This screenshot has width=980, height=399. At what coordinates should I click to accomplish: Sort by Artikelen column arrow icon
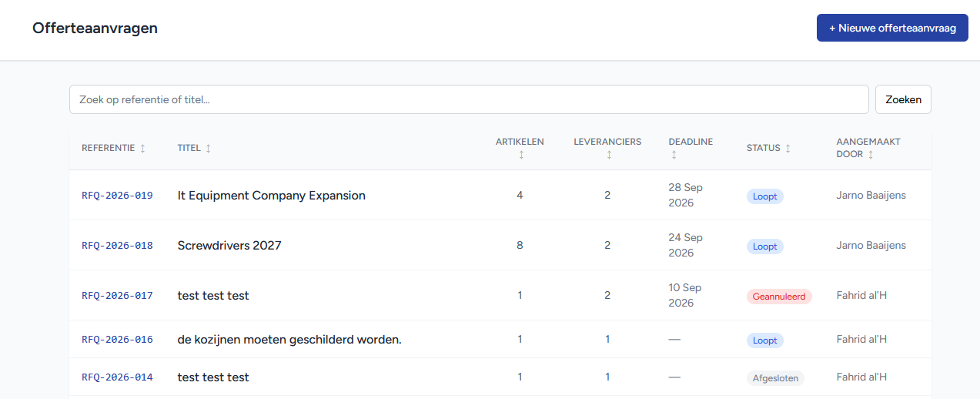[520, 155]
